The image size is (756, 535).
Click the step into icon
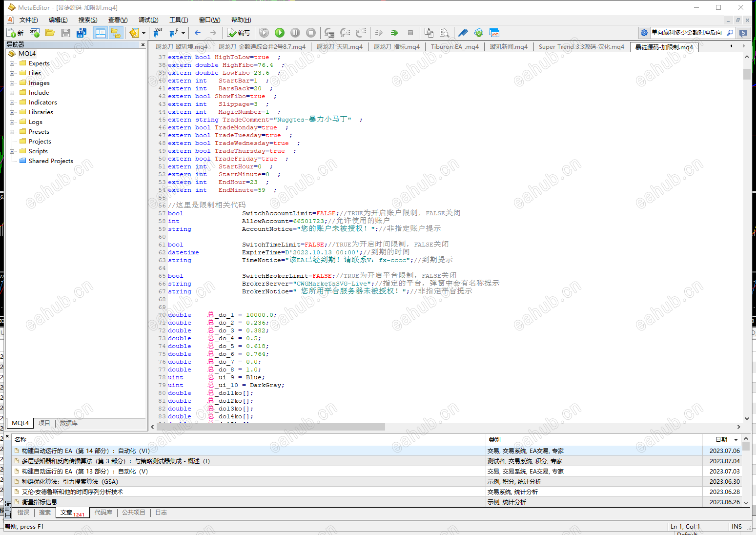point(329,33)
